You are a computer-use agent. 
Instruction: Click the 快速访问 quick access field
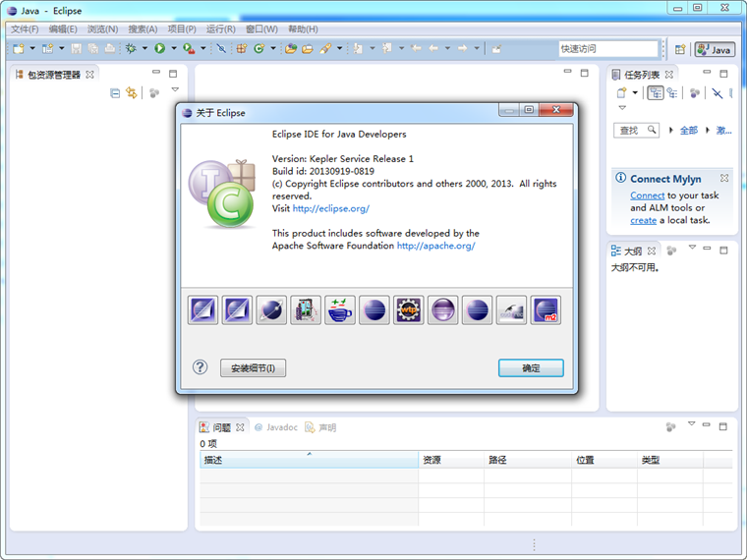coord(607,49)
